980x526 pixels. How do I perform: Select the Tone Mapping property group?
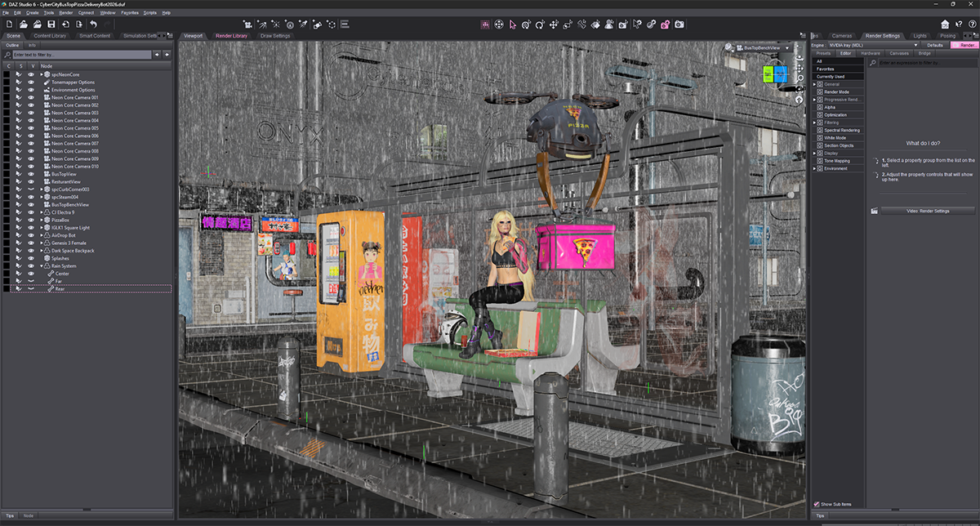[x=837, y=161]
